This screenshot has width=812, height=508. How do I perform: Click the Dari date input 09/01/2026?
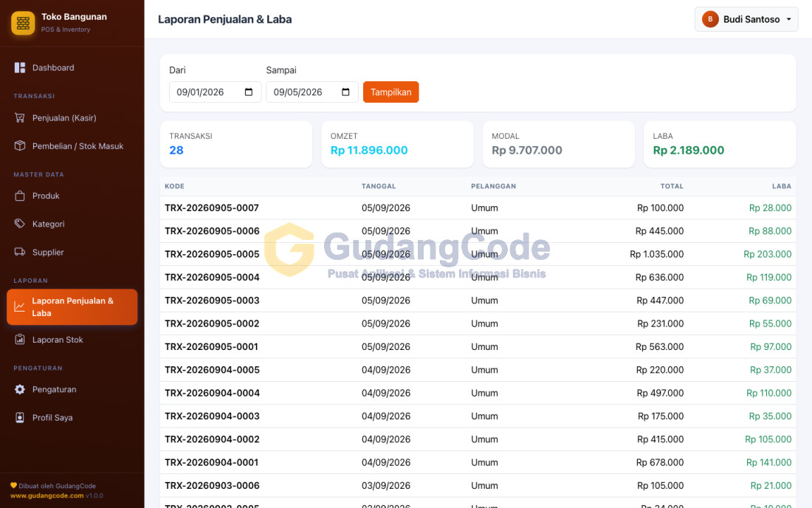click(215, 92)
